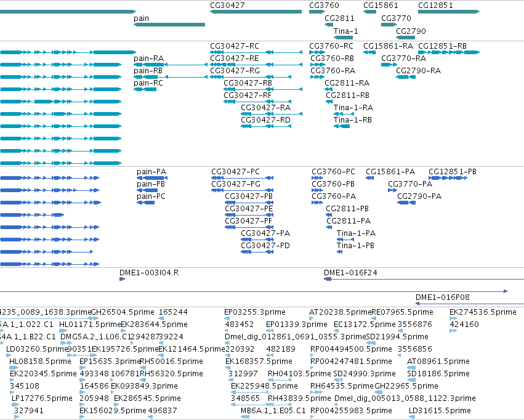The height and width of the screenshot is (420, 524).
Task: Open the CG30427-PE protein label
Action: point(249,209)
